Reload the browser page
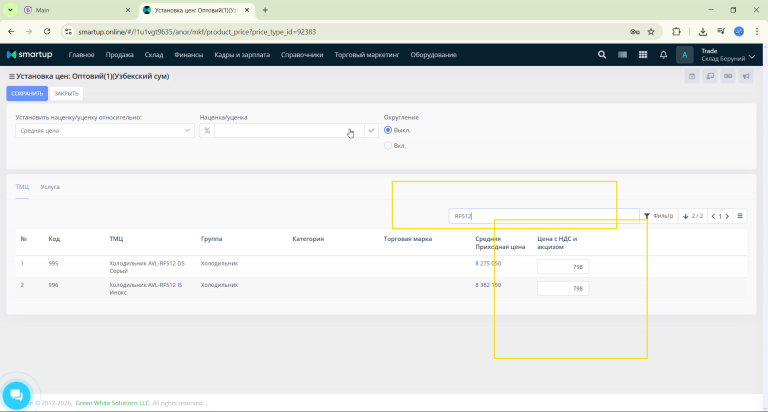Viewport: 768px width, 412px height. 47,31
